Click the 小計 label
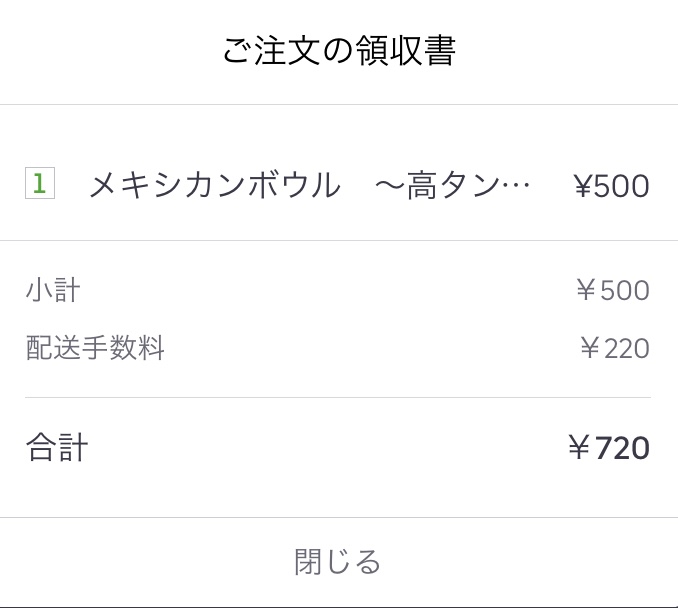Viewport: 678px width, 608px height. (53, 291)
